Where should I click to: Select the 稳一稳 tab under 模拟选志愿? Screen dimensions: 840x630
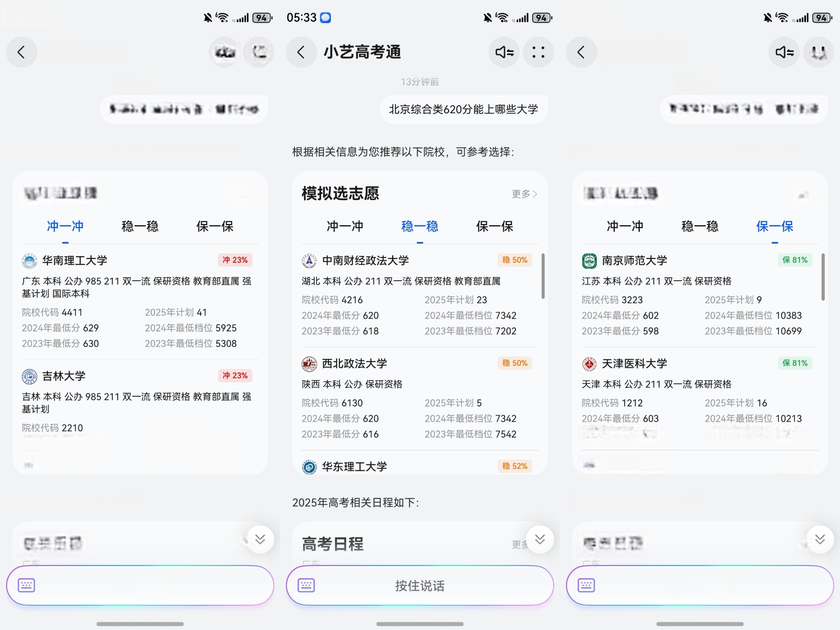pyautogui.click(x=420, y=226)
